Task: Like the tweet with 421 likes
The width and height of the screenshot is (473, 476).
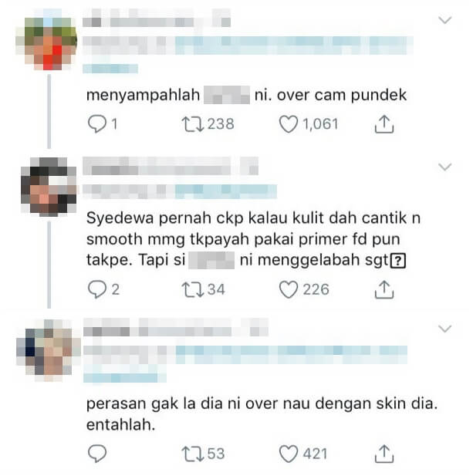Action: pos(289,454)
